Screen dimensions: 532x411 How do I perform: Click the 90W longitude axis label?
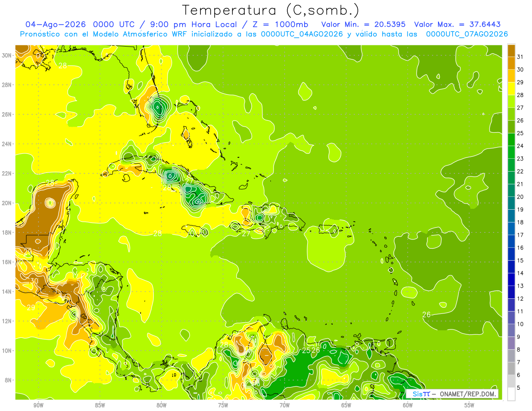[38, 405]
